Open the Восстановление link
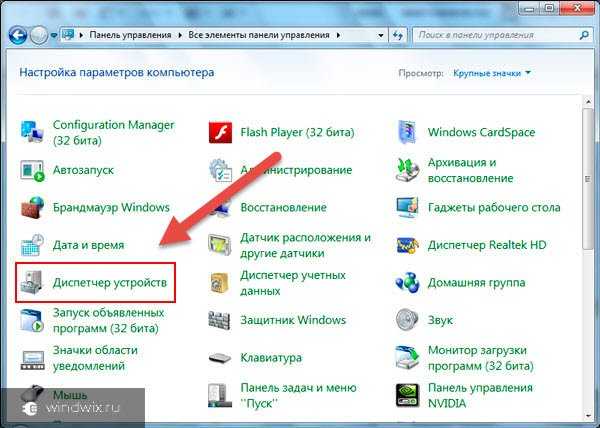The image size is (600, 428). pyautogui.click(x=284, y=208)
